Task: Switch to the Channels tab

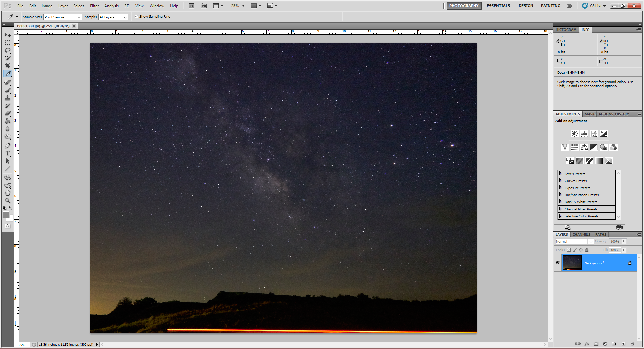Action: pyautogui.click(x=581, y=234)
